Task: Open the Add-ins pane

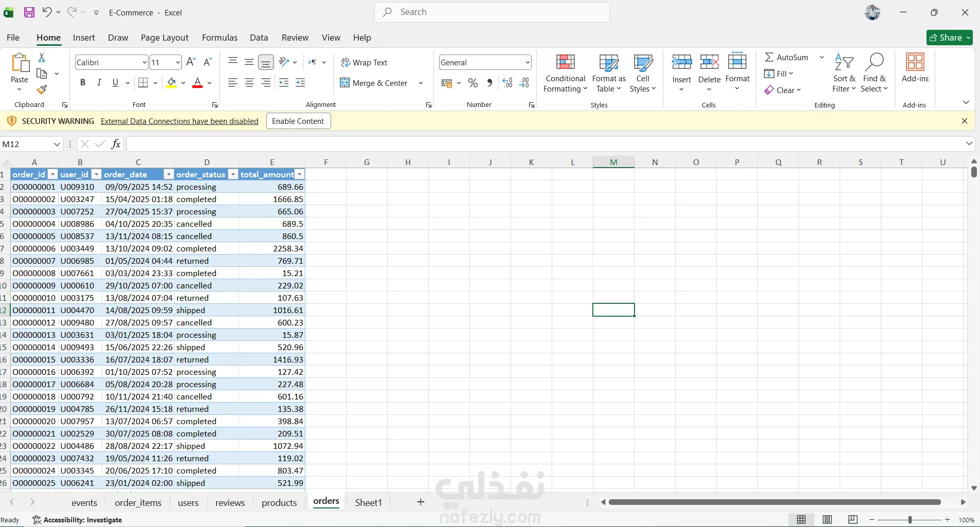Action: pyautogui.click(x=915, y=68)
